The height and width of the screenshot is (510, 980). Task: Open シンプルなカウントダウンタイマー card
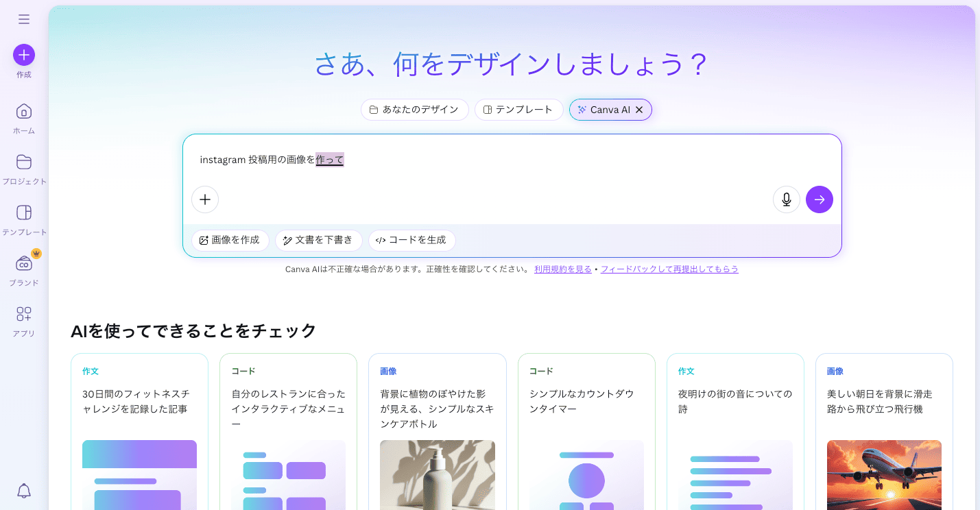(586, 432)
